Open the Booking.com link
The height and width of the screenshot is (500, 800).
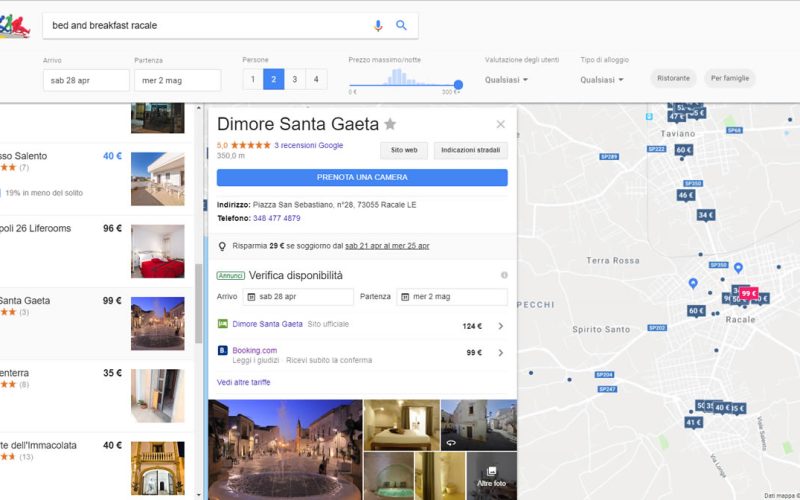point(255,351)
